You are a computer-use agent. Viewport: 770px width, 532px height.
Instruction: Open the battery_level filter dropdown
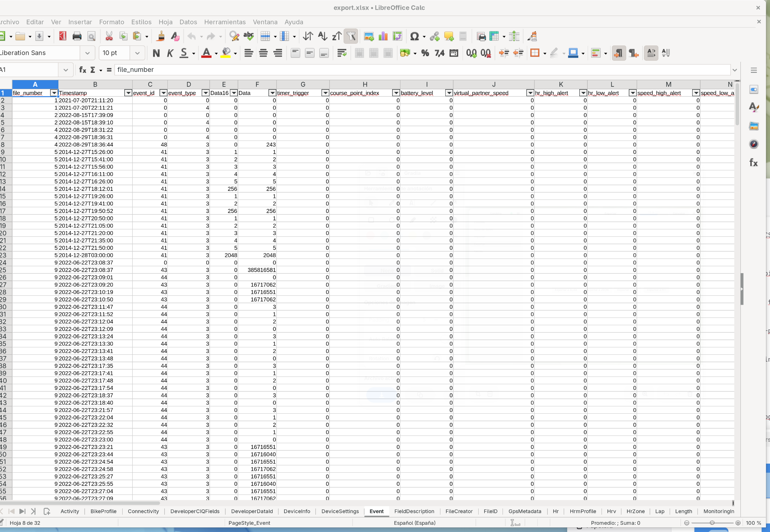449,93
